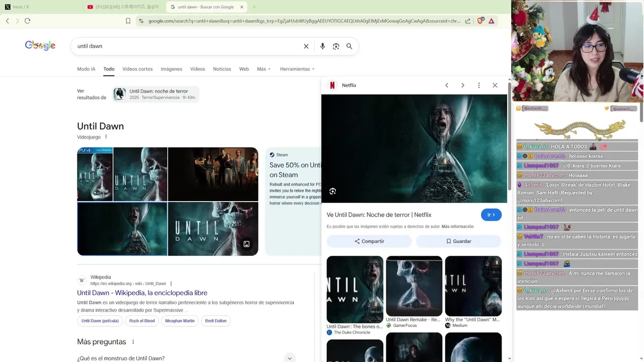Click the share icon in address bar
Viewport: 644px width, 362px height.
point(468,21)
